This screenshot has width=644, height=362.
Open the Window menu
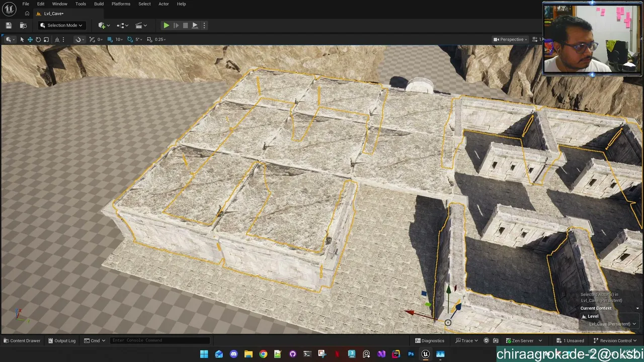click(59, 4)
